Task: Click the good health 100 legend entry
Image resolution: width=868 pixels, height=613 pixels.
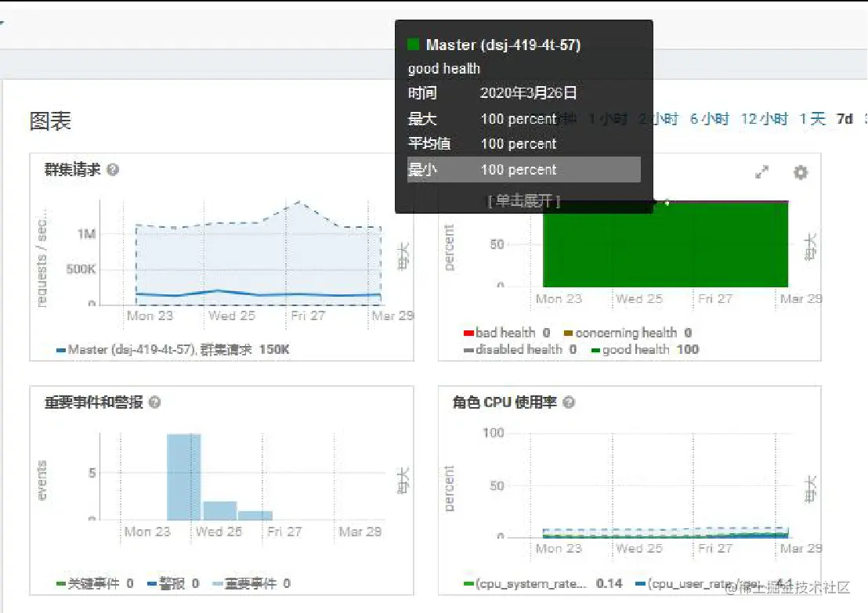Action: (645, 350)
